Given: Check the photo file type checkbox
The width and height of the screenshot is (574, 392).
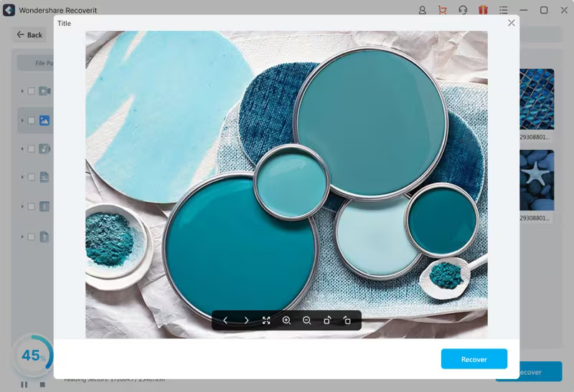Looking at the screenshot, I should point(31,120).
